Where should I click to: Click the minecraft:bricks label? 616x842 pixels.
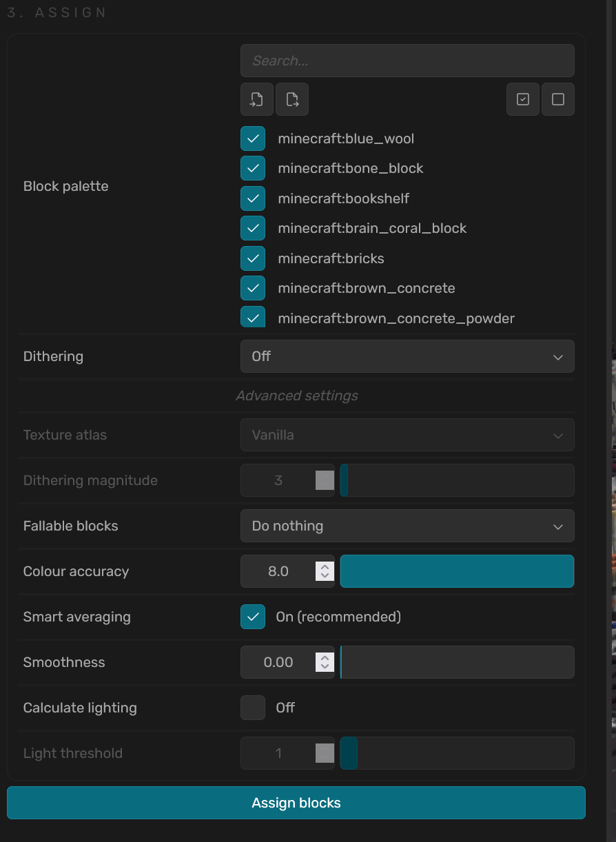pos(331,258)
